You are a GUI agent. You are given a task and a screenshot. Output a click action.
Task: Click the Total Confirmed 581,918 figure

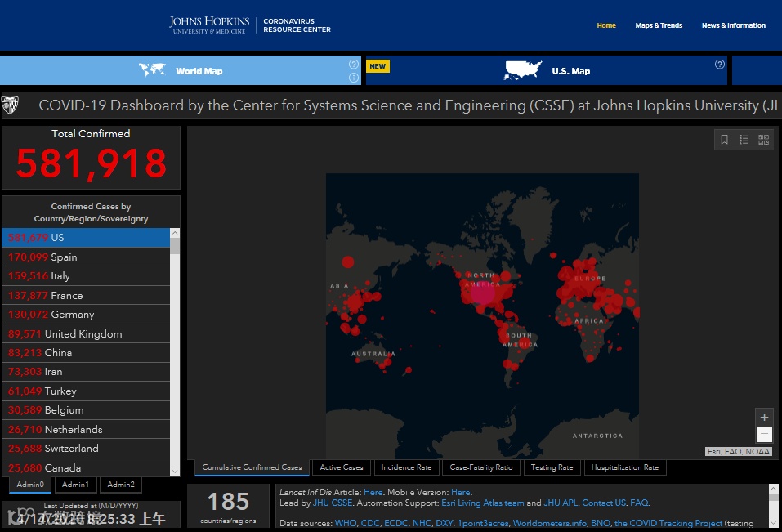tap(91, 163)
